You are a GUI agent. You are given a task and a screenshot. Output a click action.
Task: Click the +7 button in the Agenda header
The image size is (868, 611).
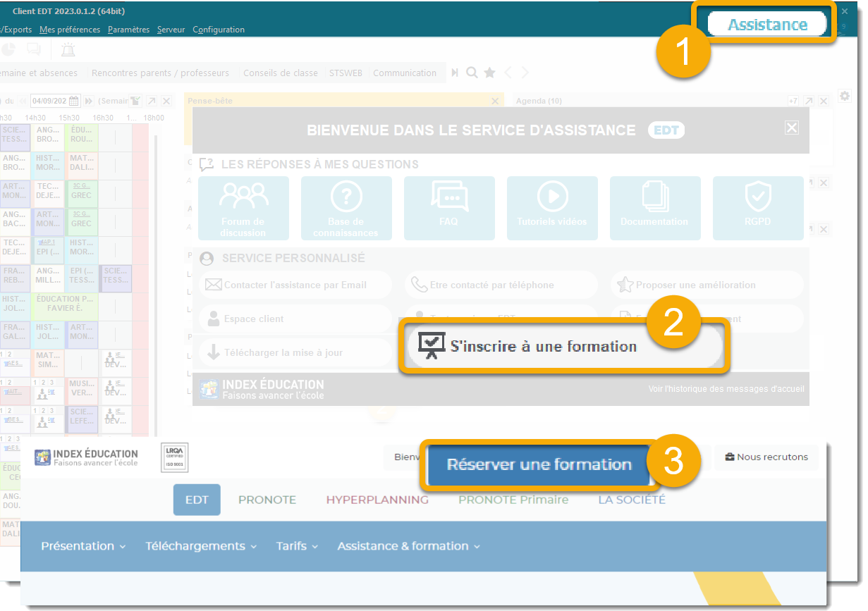[793, 101]
